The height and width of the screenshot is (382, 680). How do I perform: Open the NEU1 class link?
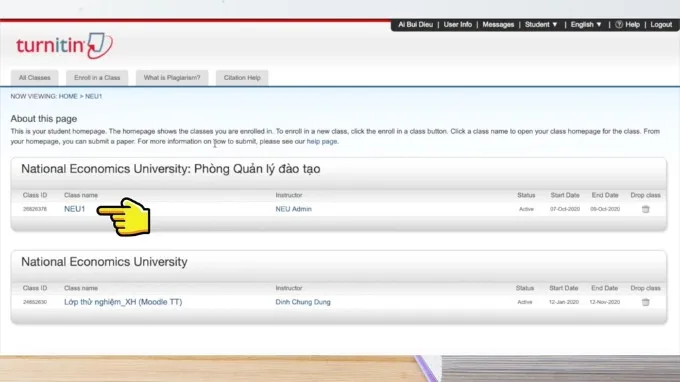click(75, 209)
